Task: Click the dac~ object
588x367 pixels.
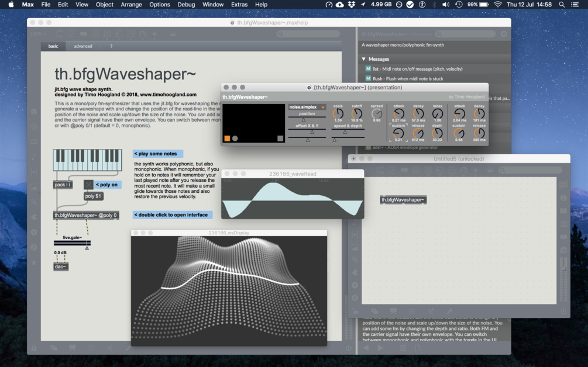Action: [x=61, y=266]
